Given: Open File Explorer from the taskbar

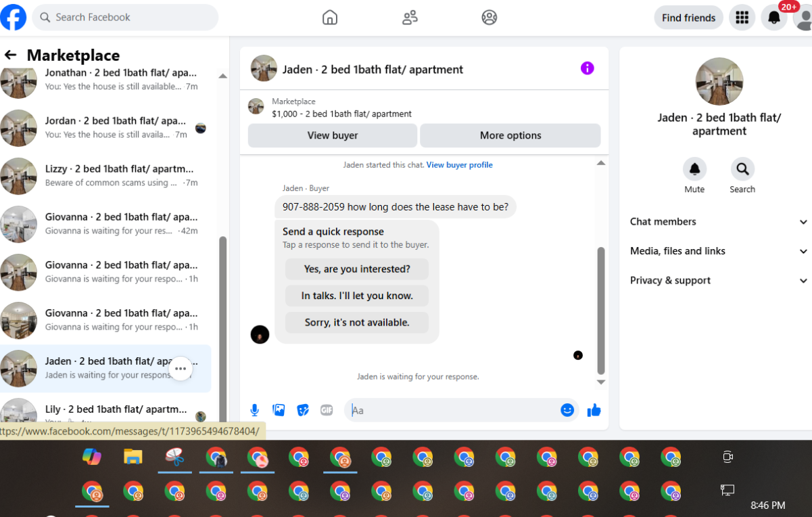Looking at the screenshot, I should [x=133, y=457].
